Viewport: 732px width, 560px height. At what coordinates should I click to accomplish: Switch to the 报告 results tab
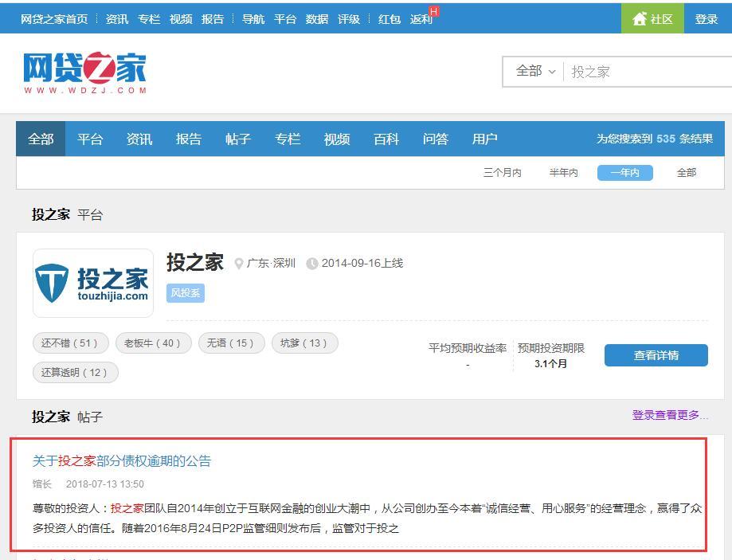coord(189,139)
